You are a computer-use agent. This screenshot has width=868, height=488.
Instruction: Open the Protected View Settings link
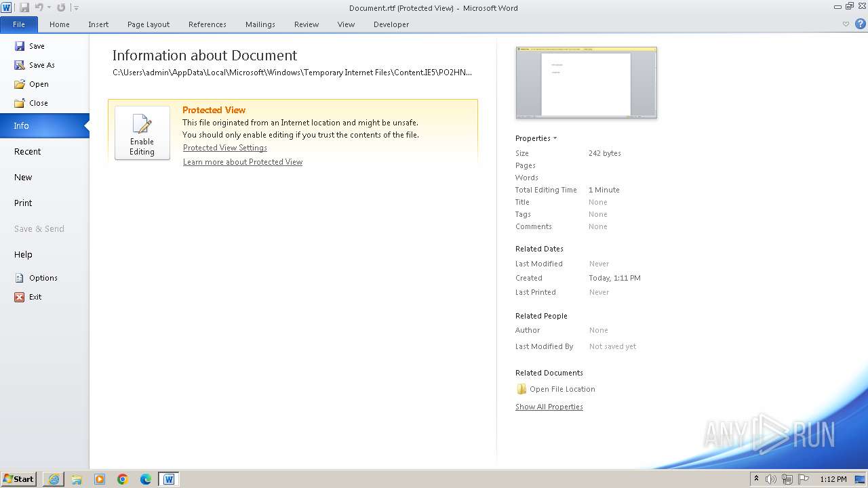pos(225,148)
